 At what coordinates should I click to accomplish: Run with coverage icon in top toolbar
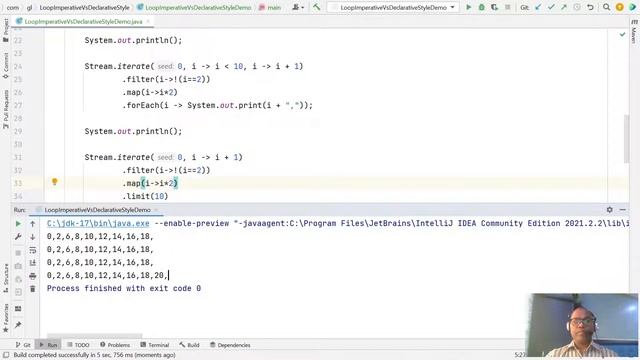[494, 7]
